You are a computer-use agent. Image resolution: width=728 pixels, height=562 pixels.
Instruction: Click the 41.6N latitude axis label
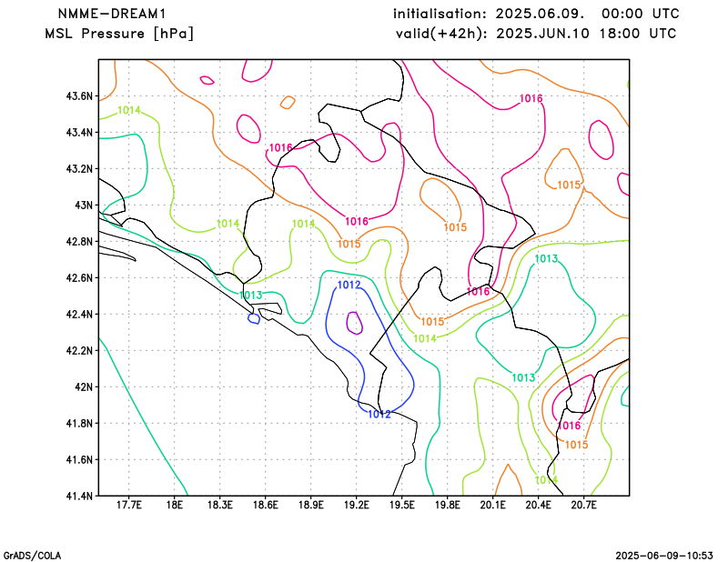(79, 460)
